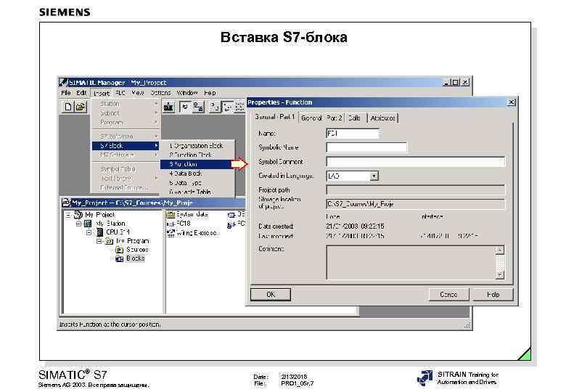The width and height of the screenshot is (566, 392).
Task: Open the Insert menu
Action: pyautogui.click(x=101, y=93)
